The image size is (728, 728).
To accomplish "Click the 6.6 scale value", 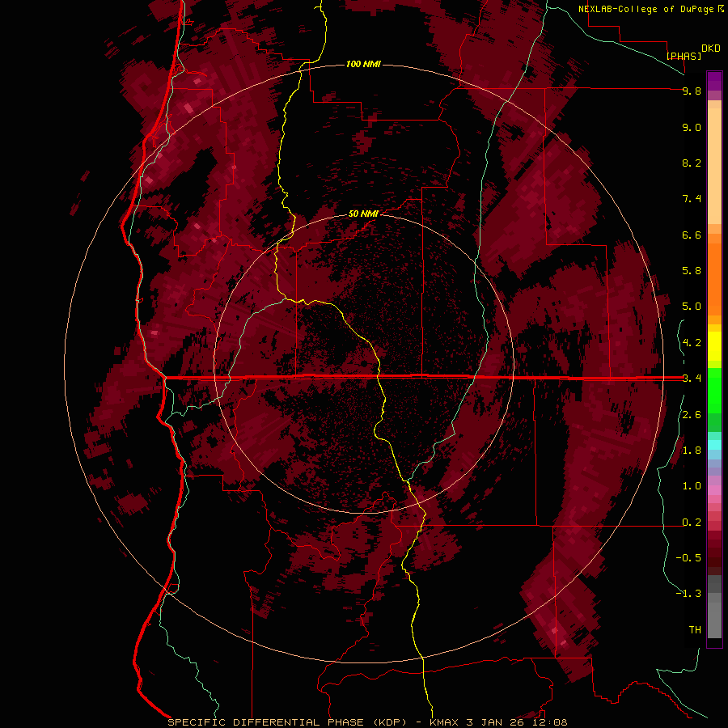I will (x=692, y=235).
